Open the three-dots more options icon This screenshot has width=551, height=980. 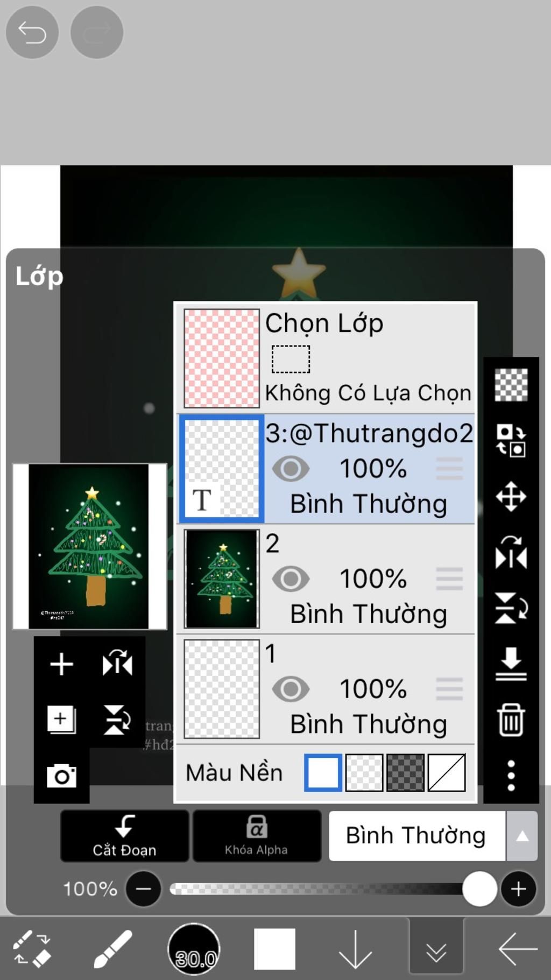511,775
